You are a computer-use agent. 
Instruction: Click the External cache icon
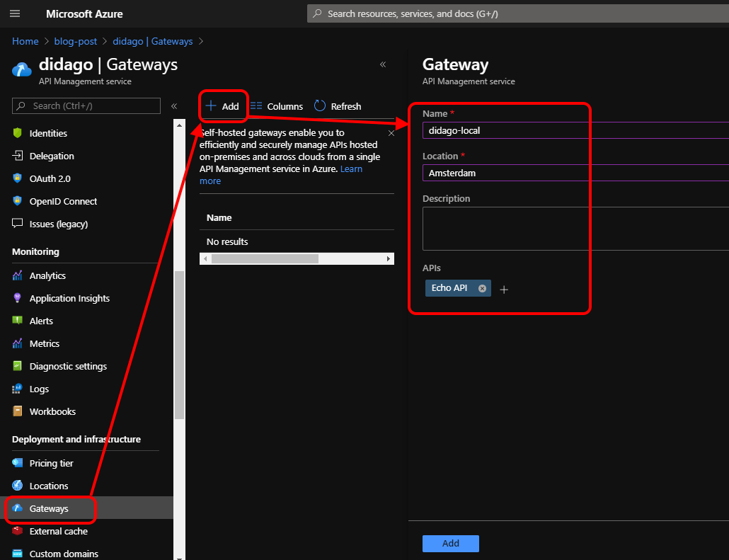[16, 531]
